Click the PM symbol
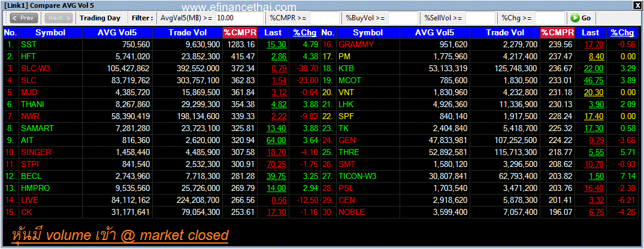This screenshot has width=644, height=249. [344, 57]
